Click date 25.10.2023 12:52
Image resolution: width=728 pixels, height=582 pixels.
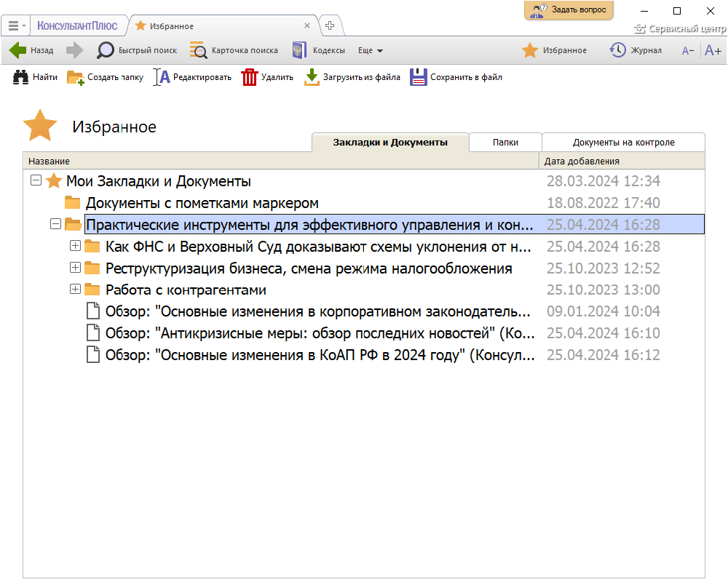[x=603, y=268]
